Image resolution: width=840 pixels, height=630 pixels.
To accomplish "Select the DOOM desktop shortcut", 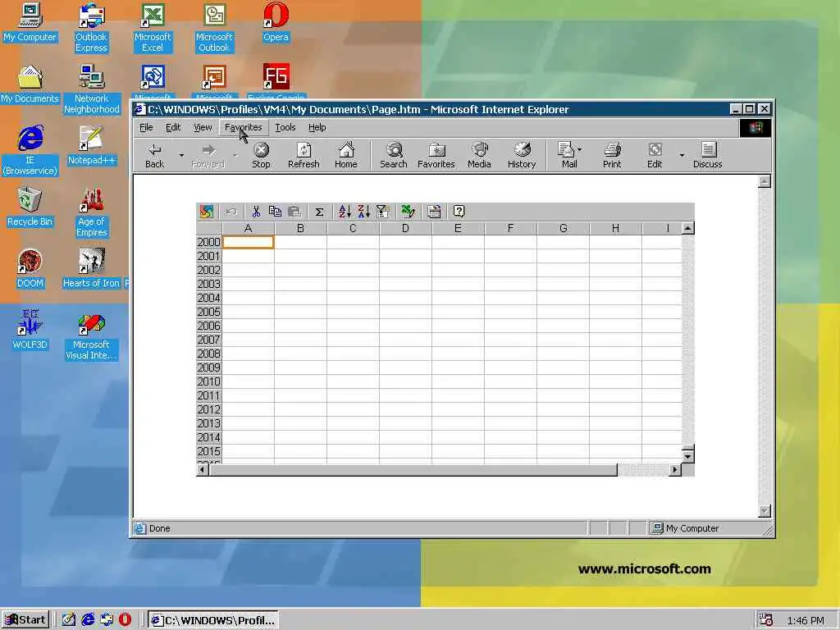I will (30, 269).
